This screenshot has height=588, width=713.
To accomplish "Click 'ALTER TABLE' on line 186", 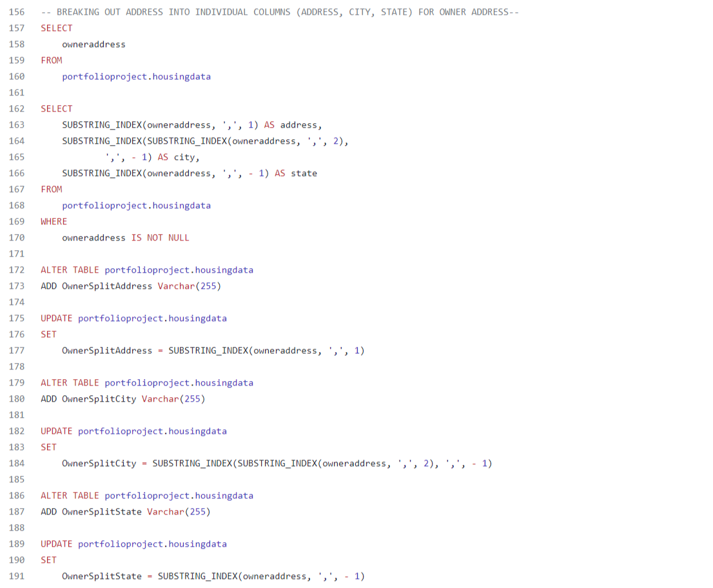I will 70,496.
